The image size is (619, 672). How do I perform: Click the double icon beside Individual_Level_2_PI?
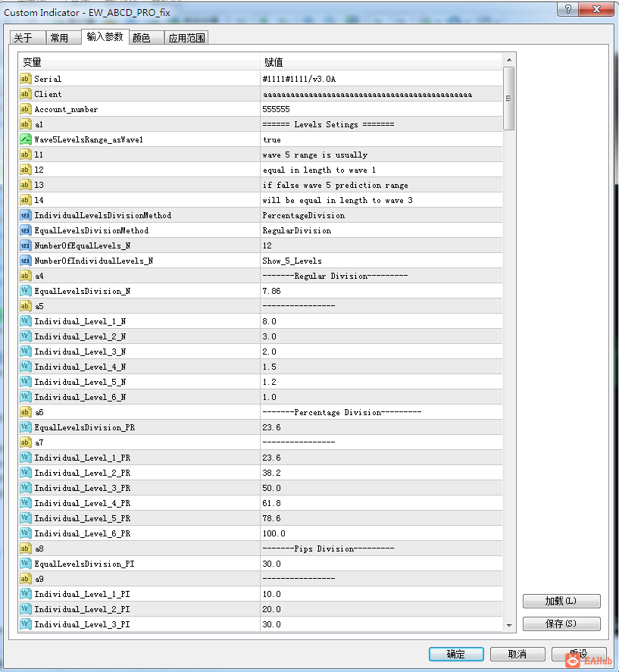click(x=25, y=609)
